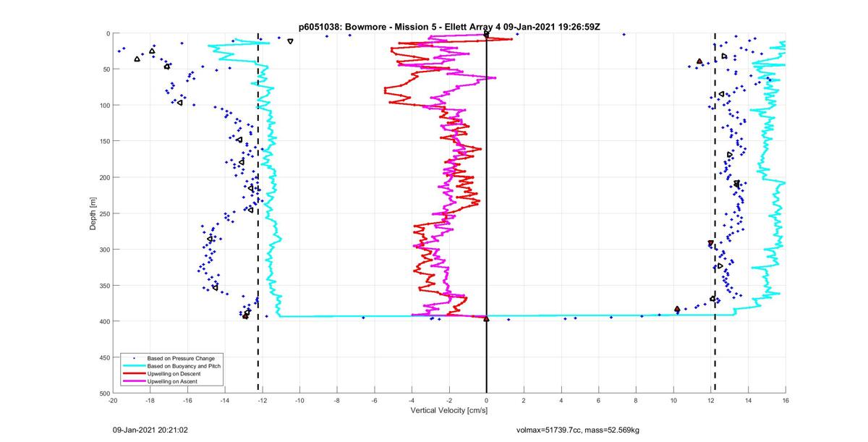Click the x-axis tick label '-14'
868x442 pixels.
click(225, 400)
